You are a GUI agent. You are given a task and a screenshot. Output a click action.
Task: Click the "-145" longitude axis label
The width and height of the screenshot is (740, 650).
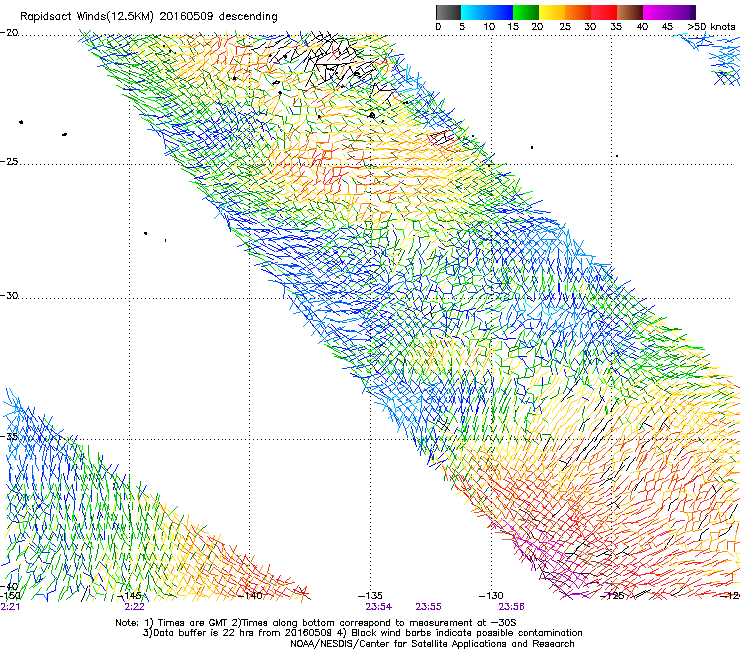129,595
